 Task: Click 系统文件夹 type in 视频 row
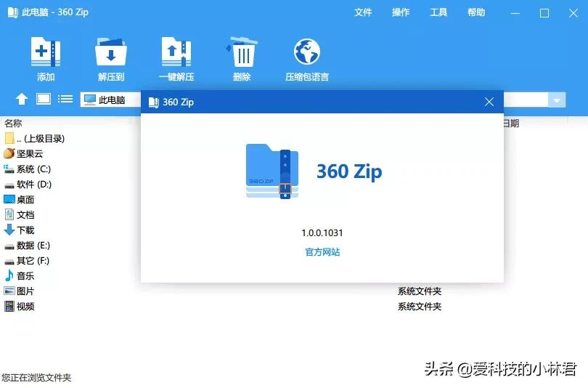coord(420,307)
